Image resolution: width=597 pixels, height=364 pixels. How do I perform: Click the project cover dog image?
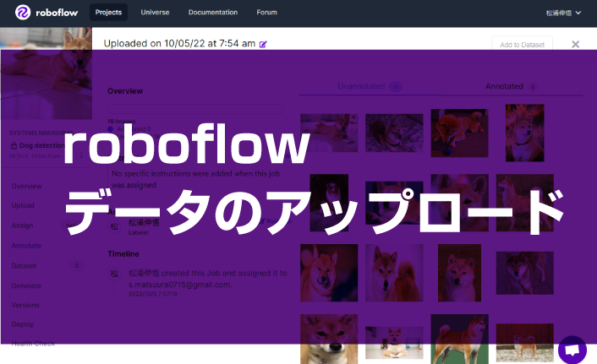[46, 73]
